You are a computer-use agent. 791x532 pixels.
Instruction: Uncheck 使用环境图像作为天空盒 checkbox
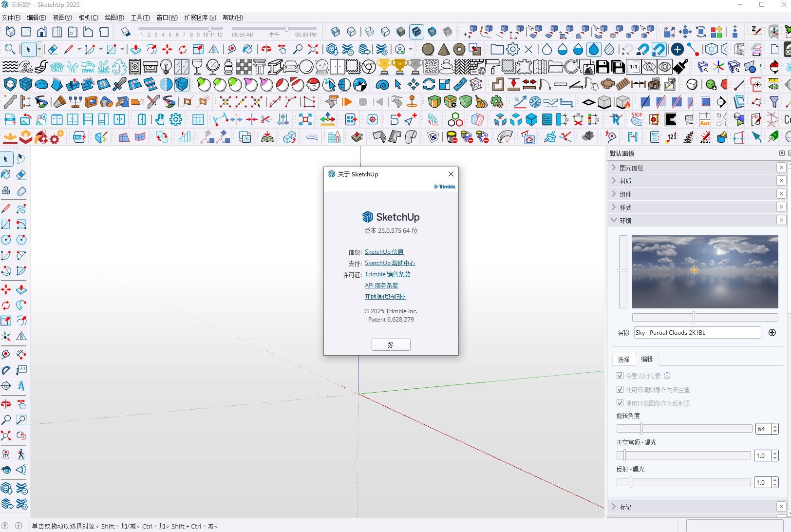coord(620,389)
